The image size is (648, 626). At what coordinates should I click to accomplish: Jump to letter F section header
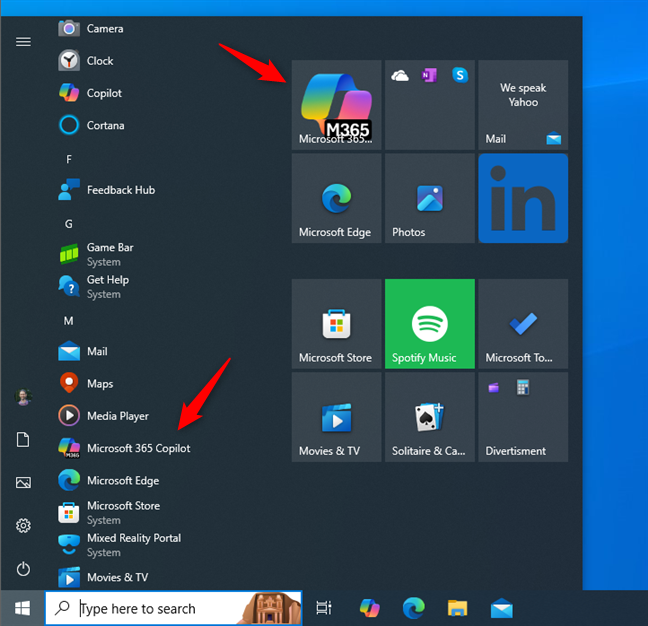point(69,159)
